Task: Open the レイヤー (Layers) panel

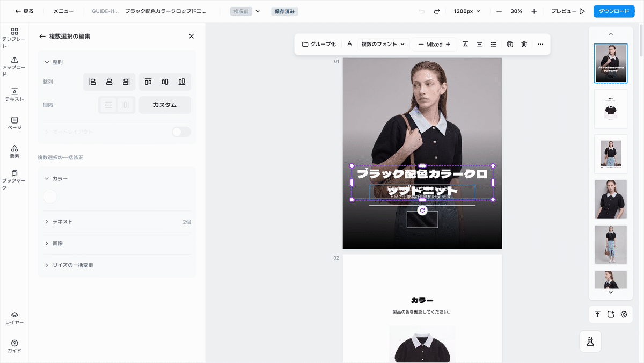Action: pos(14,318)
